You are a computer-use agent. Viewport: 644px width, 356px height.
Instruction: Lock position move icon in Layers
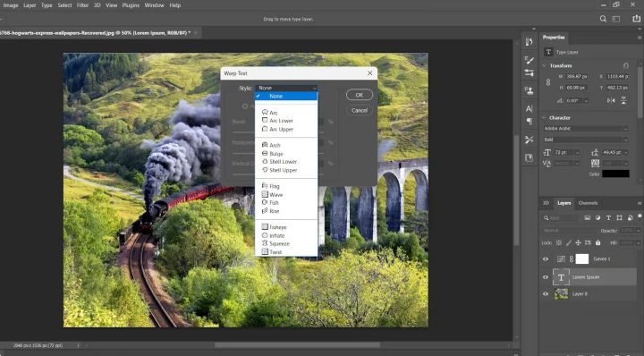click(578, 242)
